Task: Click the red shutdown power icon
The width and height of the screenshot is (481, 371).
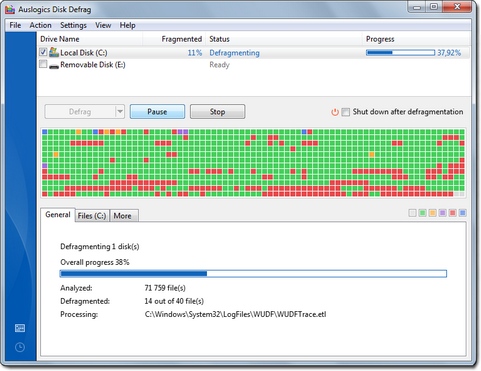Action: point(335,112)
